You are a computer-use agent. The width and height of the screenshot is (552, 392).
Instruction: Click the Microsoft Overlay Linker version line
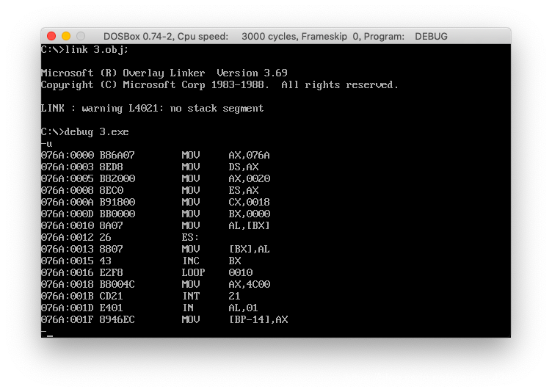pyautogui.click(x=164, y=73)
